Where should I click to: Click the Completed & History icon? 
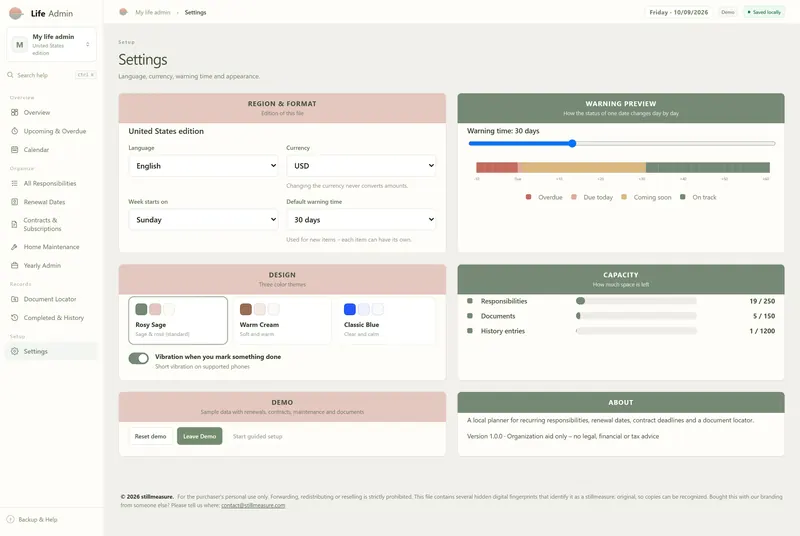[x=14, y=317]
